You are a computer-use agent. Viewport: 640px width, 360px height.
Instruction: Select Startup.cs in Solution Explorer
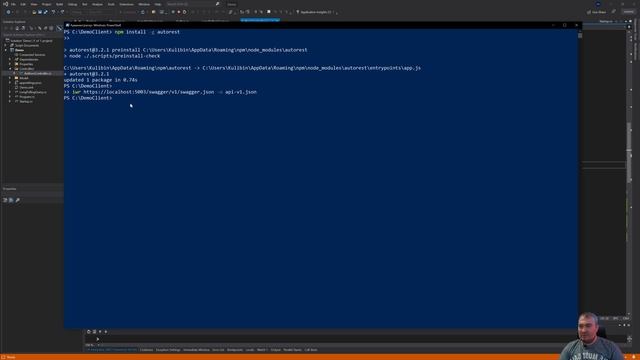point(26,101)
